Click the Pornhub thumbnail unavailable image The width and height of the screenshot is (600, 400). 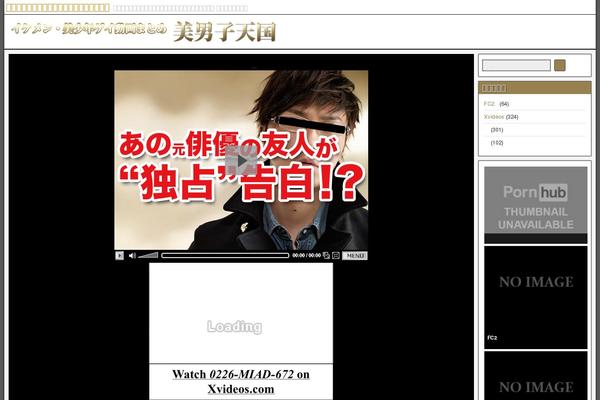point(536,205)
